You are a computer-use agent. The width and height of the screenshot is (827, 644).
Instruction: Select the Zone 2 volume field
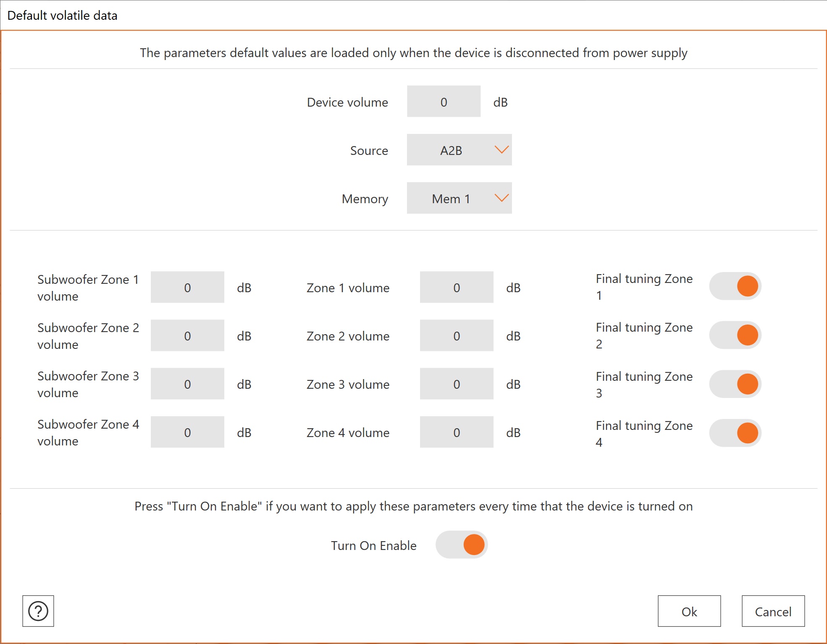[456, 335]
